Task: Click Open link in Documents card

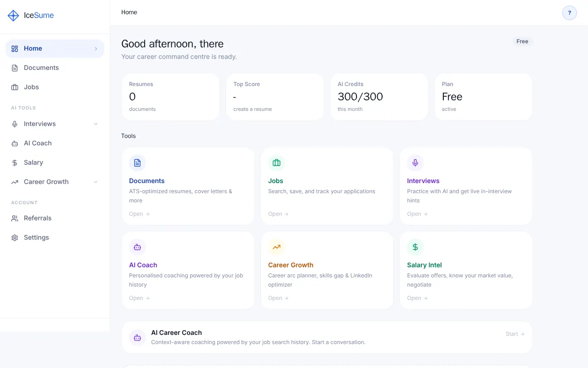Action: coord(139,214)
